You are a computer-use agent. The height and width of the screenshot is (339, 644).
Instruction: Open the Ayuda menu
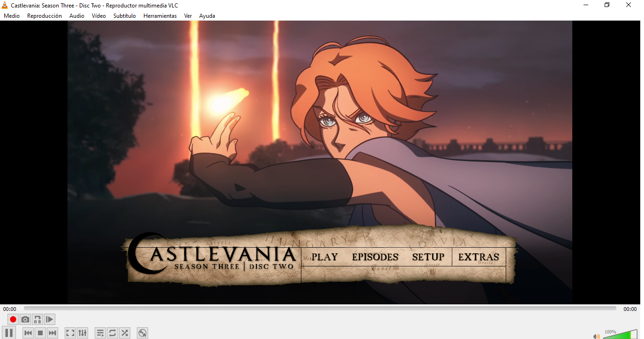(x=207, y=16)
